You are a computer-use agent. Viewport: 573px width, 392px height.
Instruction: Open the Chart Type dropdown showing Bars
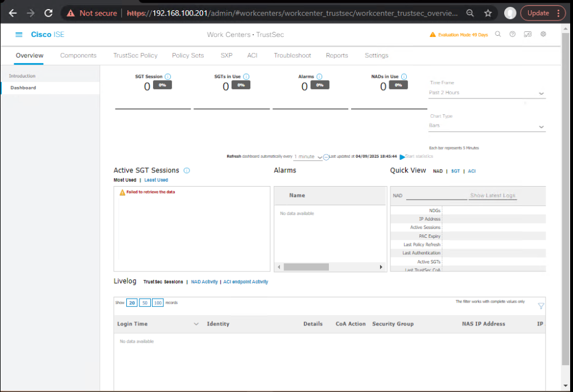click(487, 126)
